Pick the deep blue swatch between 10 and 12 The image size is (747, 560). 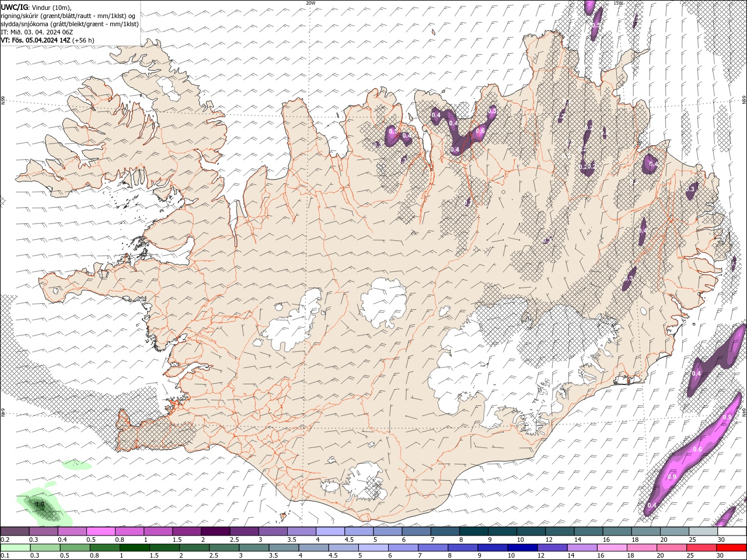pos(521,548)
